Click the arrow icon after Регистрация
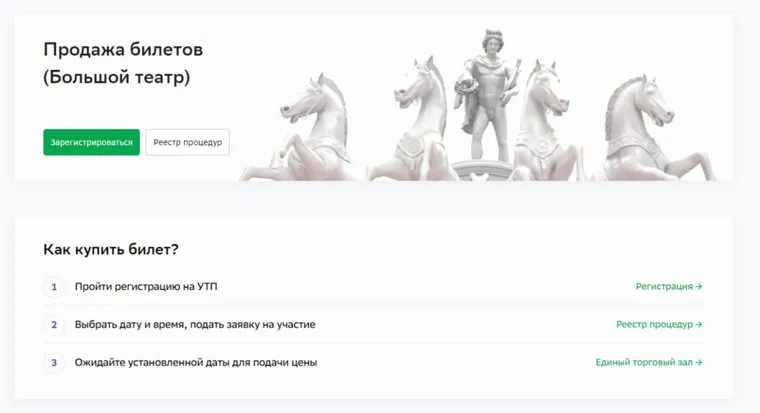This screenshot has width=760, height=413. point(699,286)
